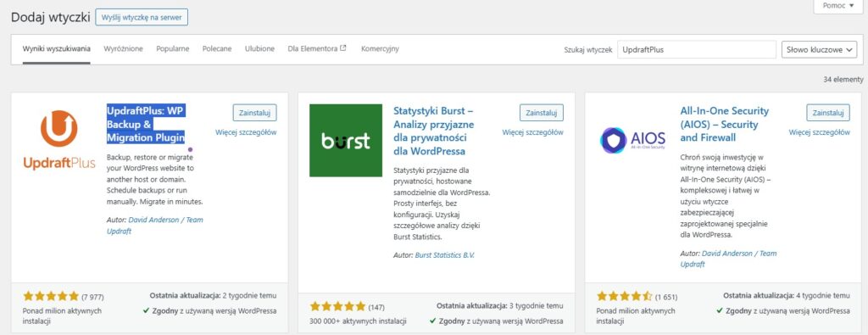Viewport: 868px width, 335px height.
Task: Open the Komercyjny tab
Action: 380,48
